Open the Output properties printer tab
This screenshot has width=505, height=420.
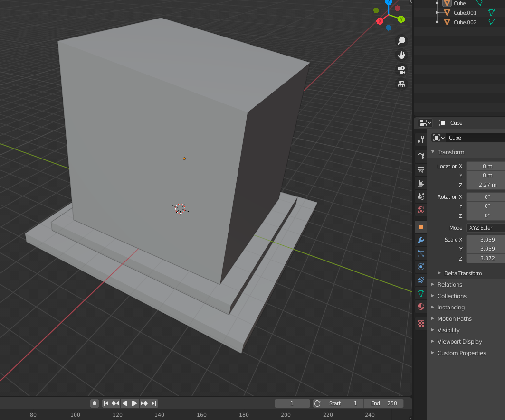click(420, 169)
